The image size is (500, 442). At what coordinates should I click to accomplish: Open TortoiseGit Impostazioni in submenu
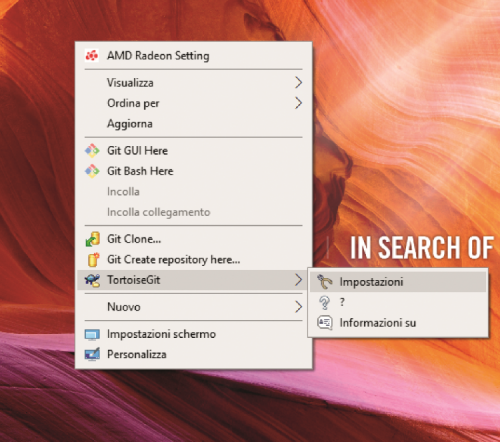[x=398, y=282]
